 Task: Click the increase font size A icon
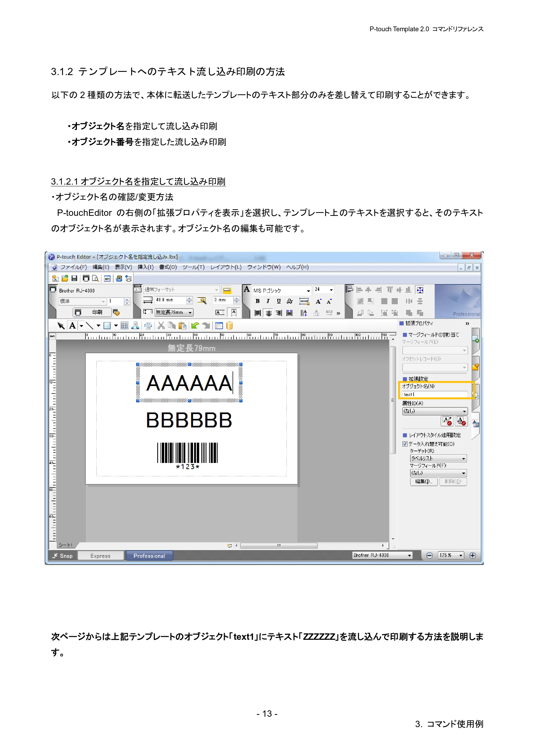point(318,301)
